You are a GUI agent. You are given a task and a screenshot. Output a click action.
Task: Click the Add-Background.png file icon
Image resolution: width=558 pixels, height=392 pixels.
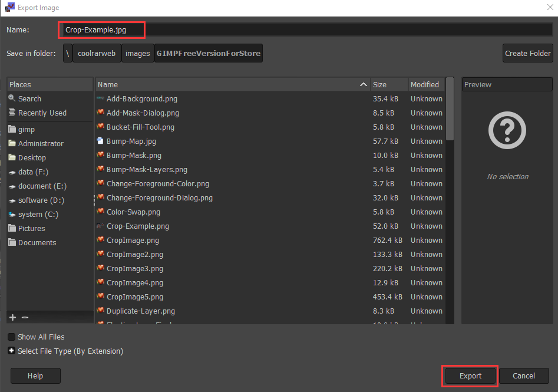100,98
